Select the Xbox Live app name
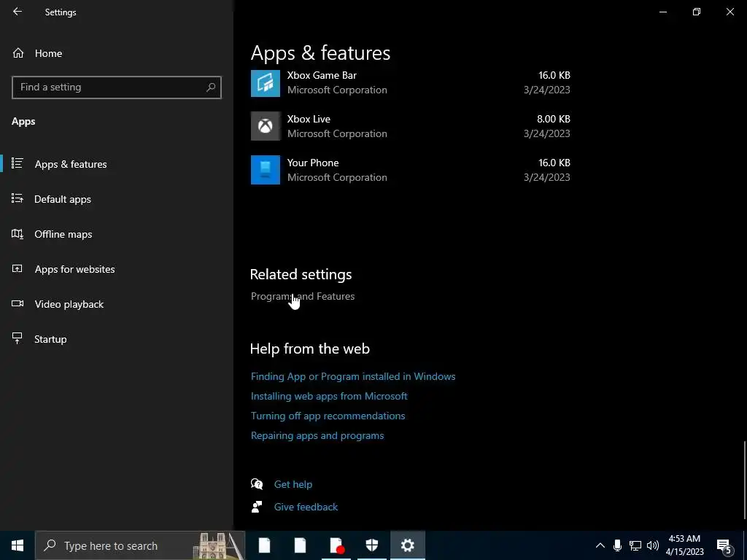Viewport: 747px width, 560px height. 309,119
